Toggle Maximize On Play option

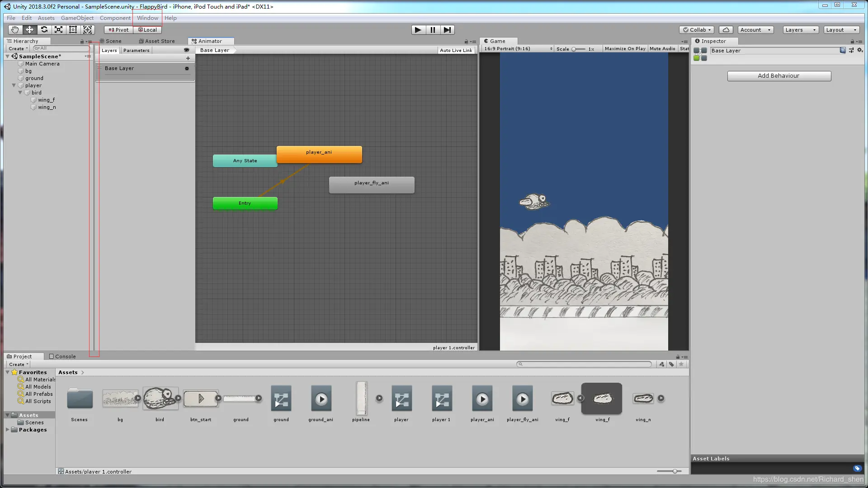(x=625, y=49)
